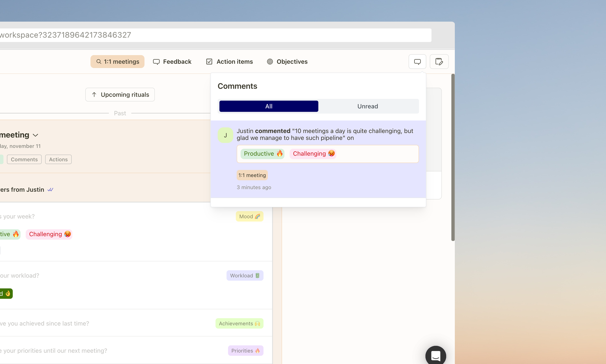Click the Actions button on meeting
This screenshot has width=606, height=364.
click(x=58, y=159)
